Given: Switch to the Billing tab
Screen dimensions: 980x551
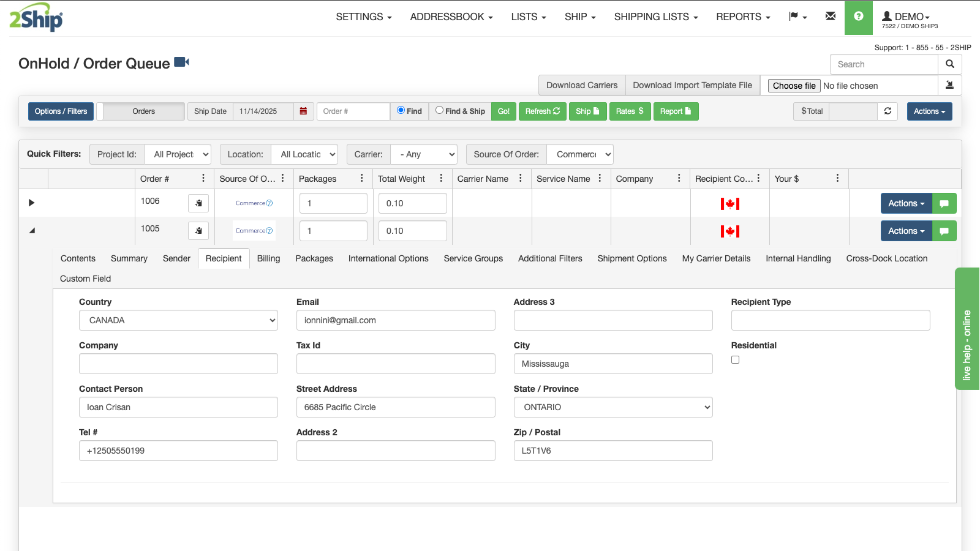Looking at the screenshot, I should (x=268, y=258).
